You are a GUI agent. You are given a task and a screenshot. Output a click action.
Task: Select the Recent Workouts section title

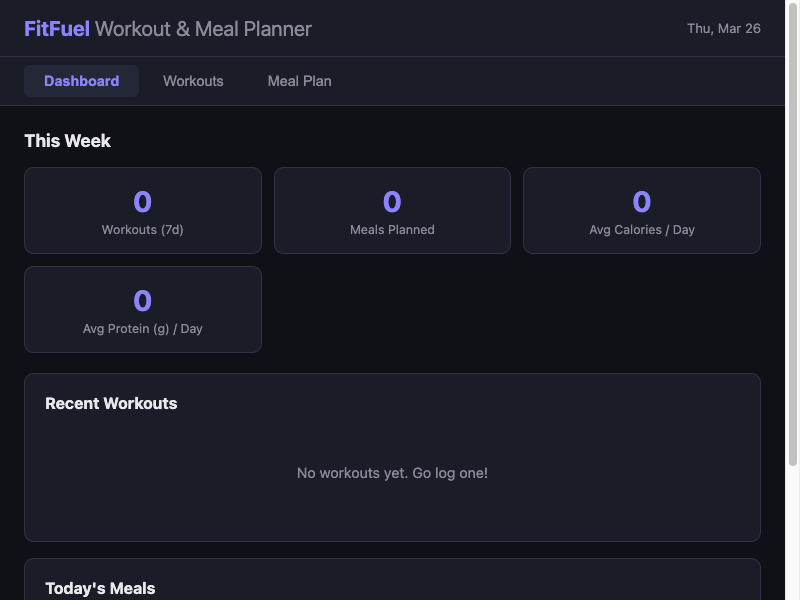pyautogui.click(x=111, y=403)
